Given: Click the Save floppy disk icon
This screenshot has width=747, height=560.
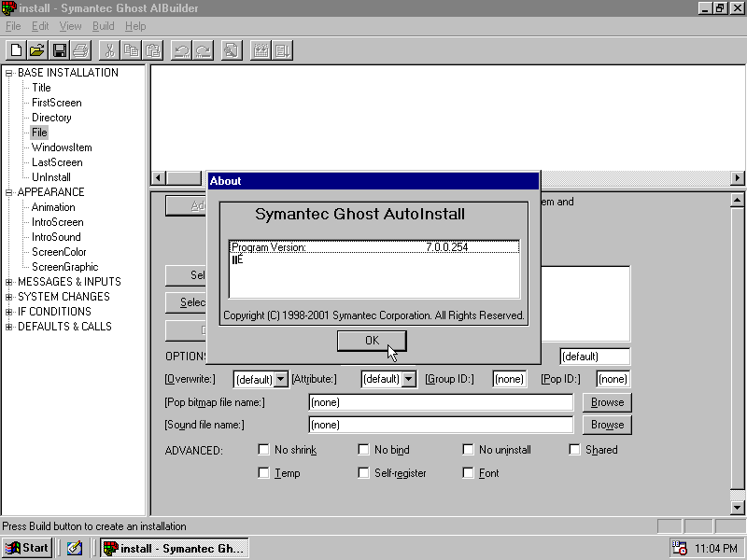Looking at the screenshot, I should pyautogui.click(x=59, y=50).
